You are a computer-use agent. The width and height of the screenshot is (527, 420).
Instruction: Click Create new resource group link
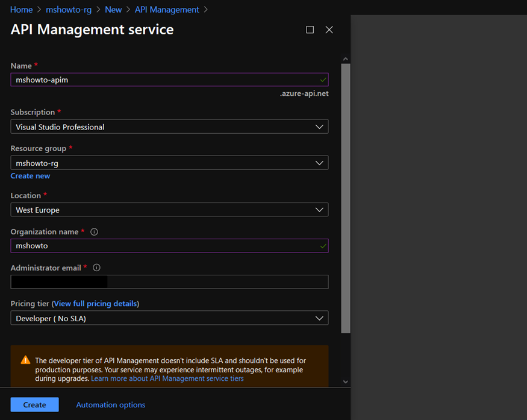[30, 176]
